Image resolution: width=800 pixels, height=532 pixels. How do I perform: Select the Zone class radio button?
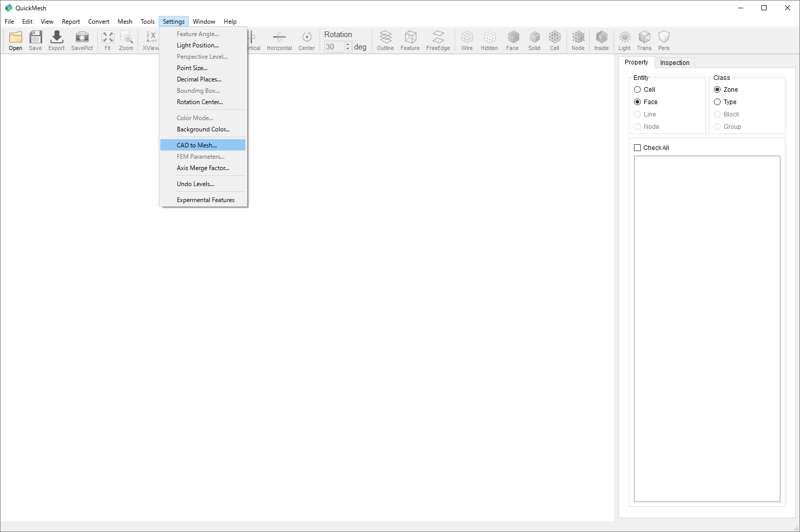point(718,90)
